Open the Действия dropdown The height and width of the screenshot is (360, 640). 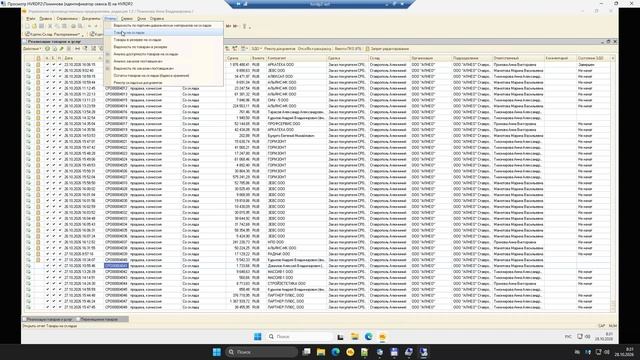32,49
